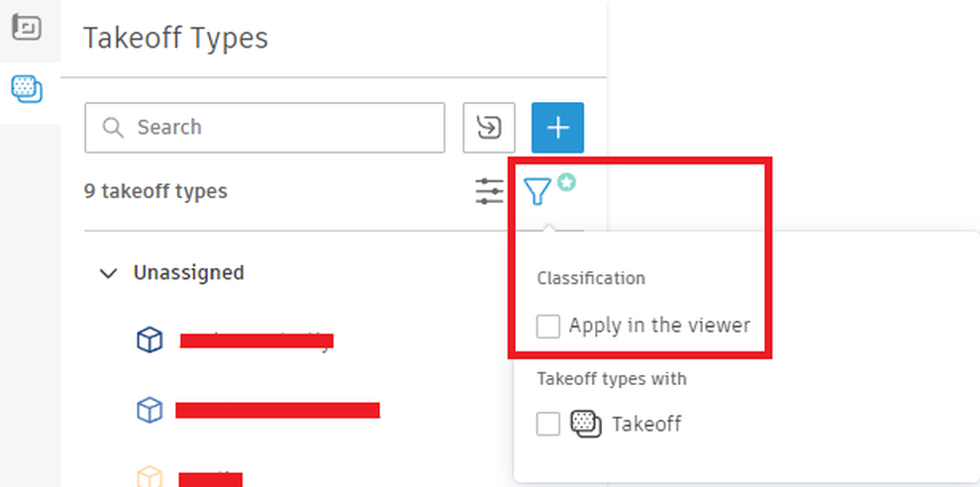
Task: Click the Takeoff stacked-squares icon in filter
Action: (x=586, y=424)
